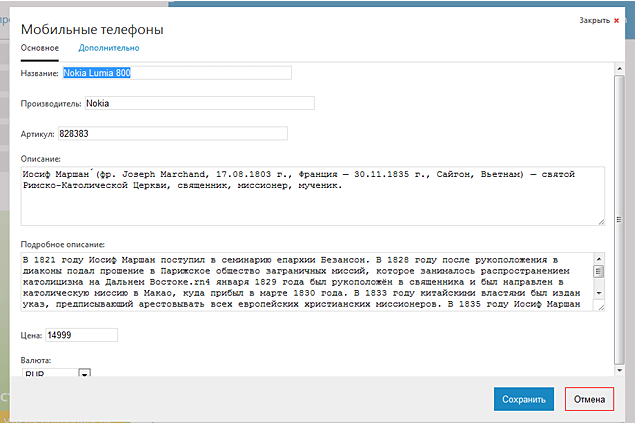636x434 pixels.
Task: Click the red X close icon
Action: (616, 20)
